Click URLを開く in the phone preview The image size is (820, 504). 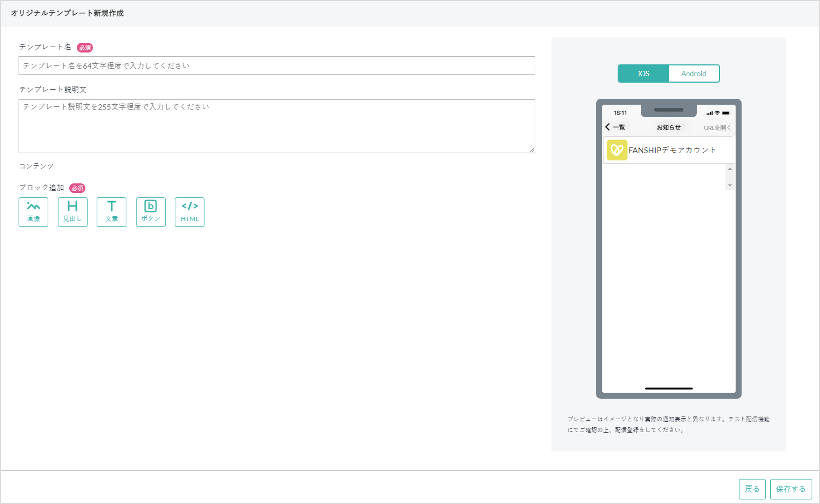[717, 128]
